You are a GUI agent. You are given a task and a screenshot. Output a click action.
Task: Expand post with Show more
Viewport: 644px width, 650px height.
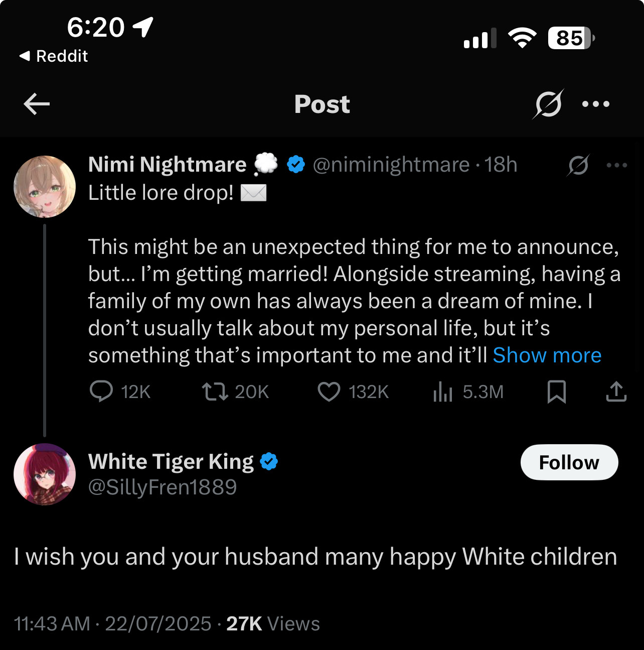coord(547,355)
